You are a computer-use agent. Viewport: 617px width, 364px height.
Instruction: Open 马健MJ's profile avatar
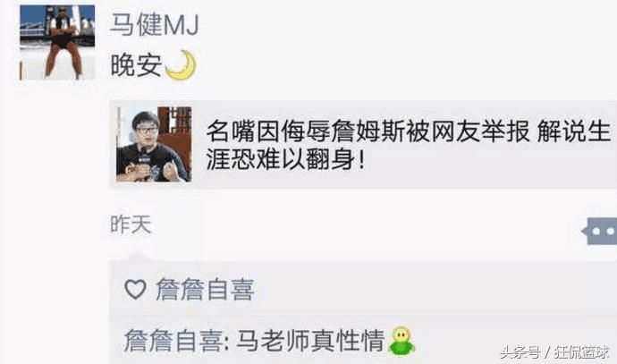tap(57, 42)
